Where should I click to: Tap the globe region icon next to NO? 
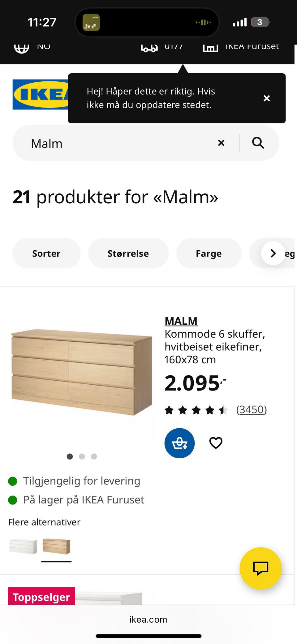21,47
